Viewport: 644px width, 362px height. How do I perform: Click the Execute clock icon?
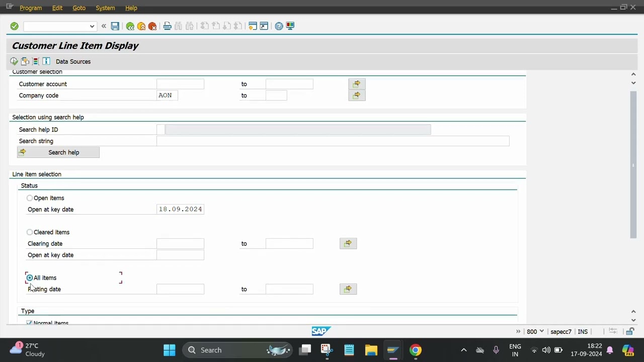tap(14, 61)
